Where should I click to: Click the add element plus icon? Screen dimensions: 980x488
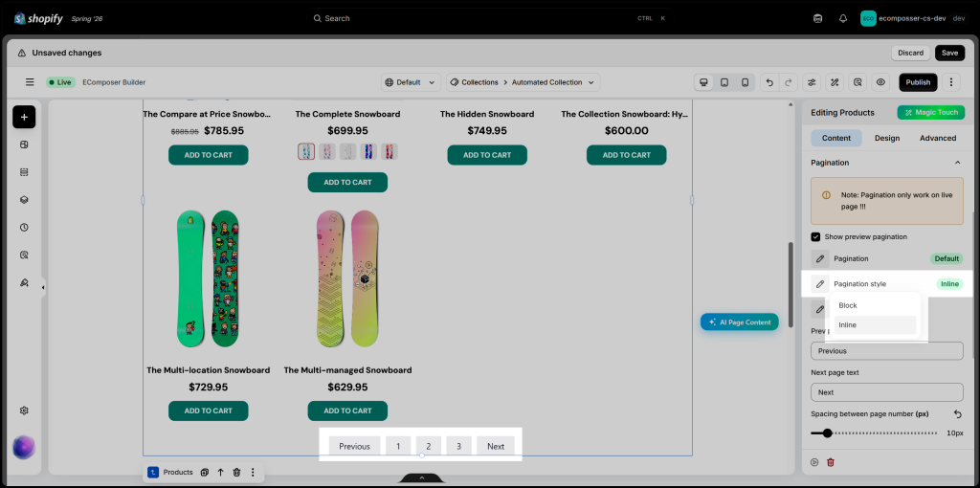pos(24,117)
